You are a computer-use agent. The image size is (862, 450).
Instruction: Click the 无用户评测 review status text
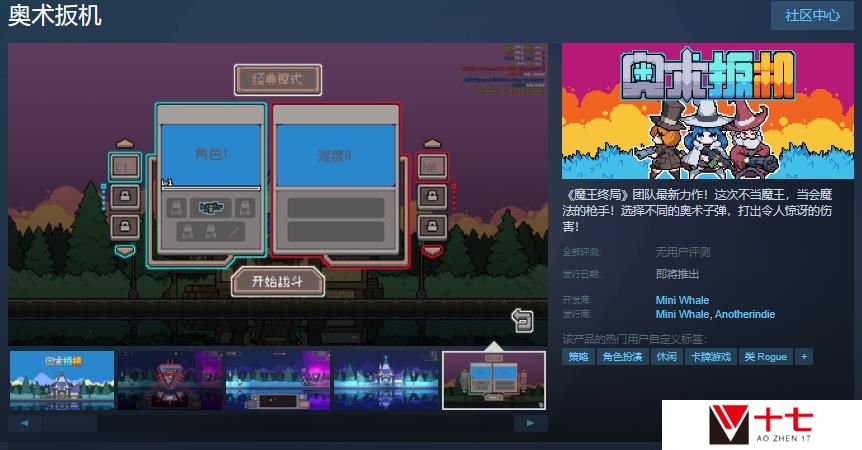(x=683, y=252)
